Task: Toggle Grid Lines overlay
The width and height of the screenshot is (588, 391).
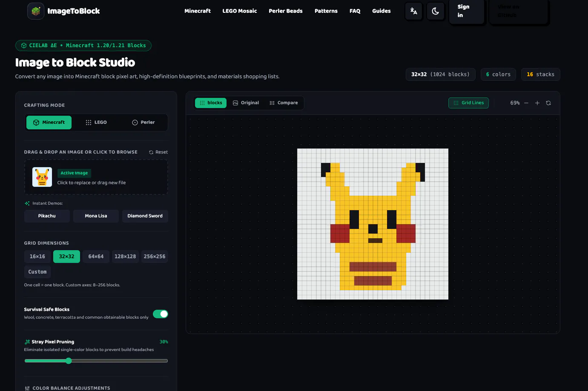Action: [468, 103]
